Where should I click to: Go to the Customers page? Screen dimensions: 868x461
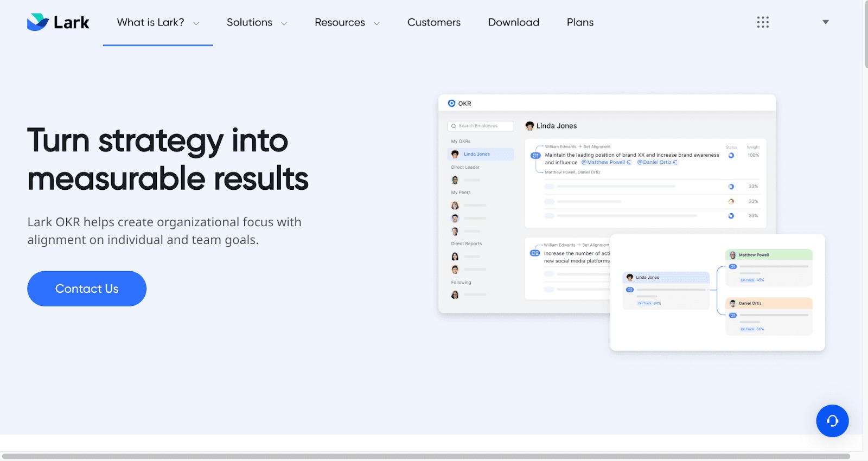coord(433,22)
